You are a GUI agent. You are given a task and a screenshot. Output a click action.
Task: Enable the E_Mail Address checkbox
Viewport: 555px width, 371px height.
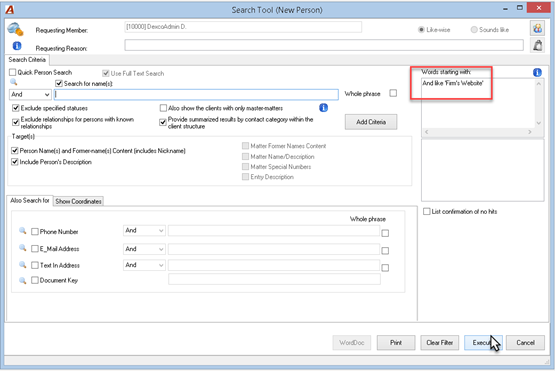35,249
